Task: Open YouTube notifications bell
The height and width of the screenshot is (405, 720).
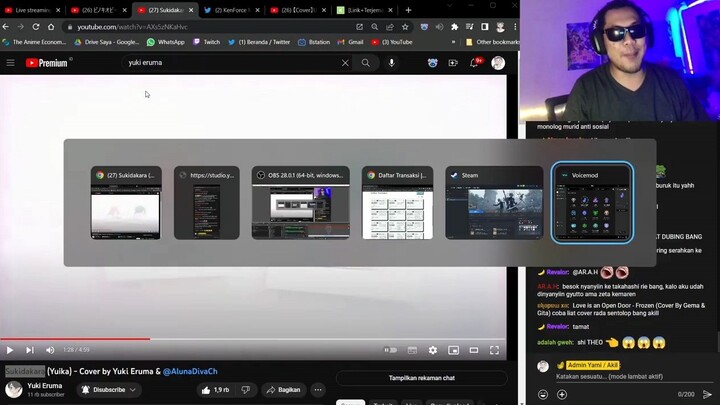Action: pos(474,63)
